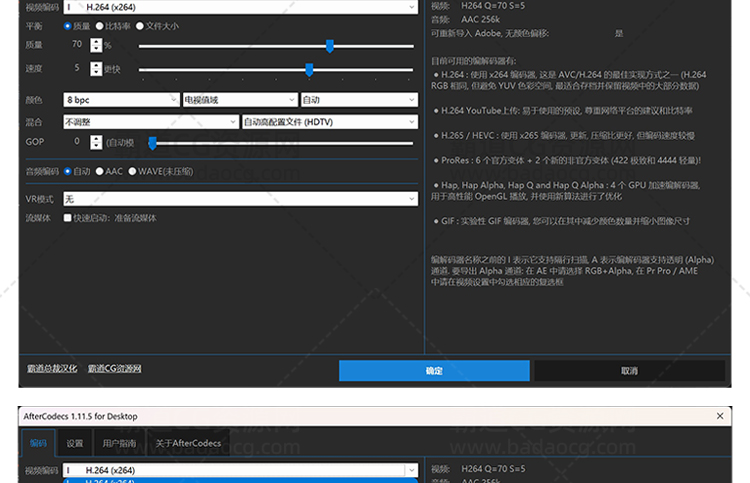The image size is (750, 483).
Task: Switch to the 设置 tab
Action: click(x=75, y=443)
